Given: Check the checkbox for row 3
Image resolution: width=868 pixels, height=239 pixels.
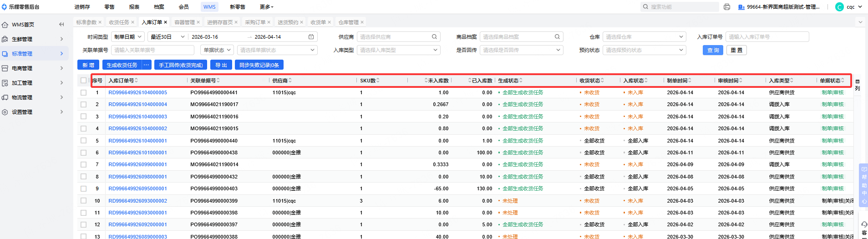Looking at the screenshot, I should [x=83, y=117].
